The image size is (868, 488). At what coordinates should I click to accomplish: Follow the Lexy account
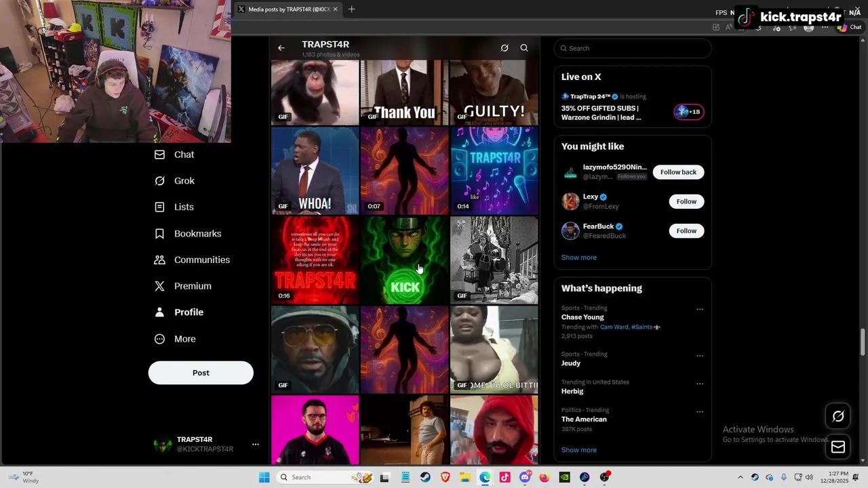tap(686, 201)
